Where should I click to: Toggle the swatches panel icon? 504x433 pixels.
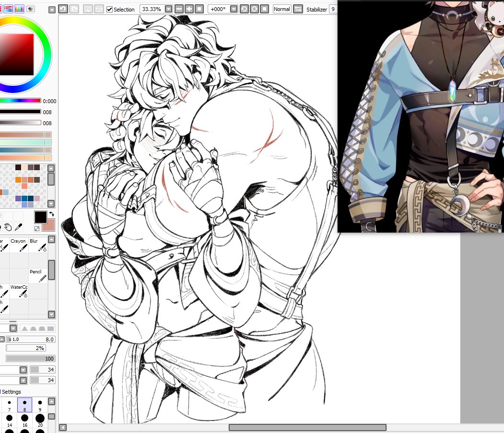coord(19,9)
